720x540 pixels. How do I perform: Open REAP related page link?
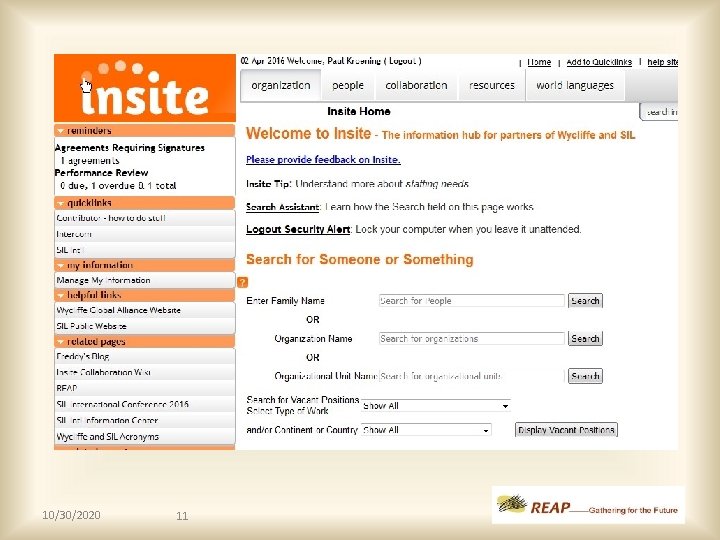pos(145,388)
